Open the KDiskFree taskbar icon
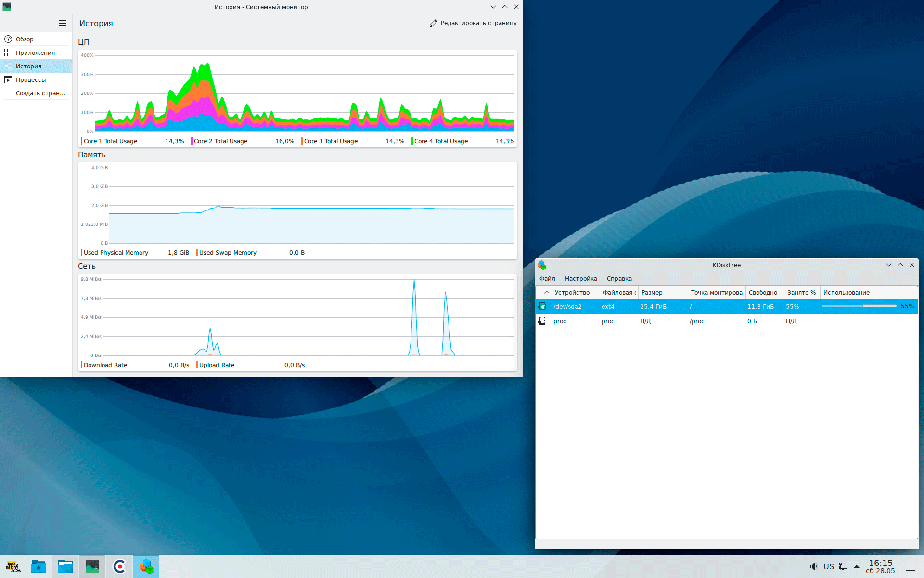924x578 pixels. 146,566
